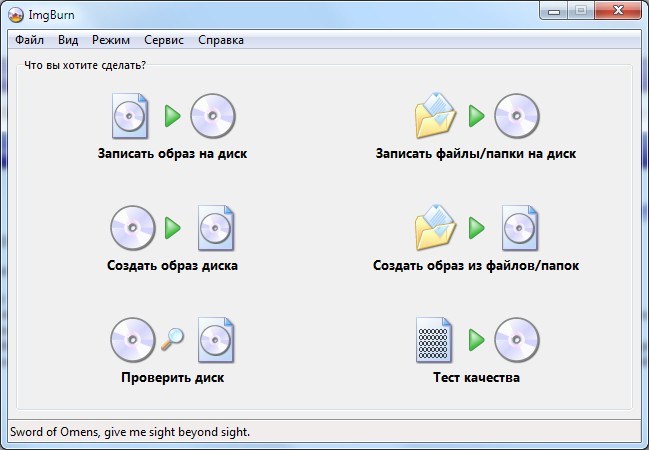Click the folder icon above "Записать файлы/папки на диск"
The image size is (649, 450).
435,116
